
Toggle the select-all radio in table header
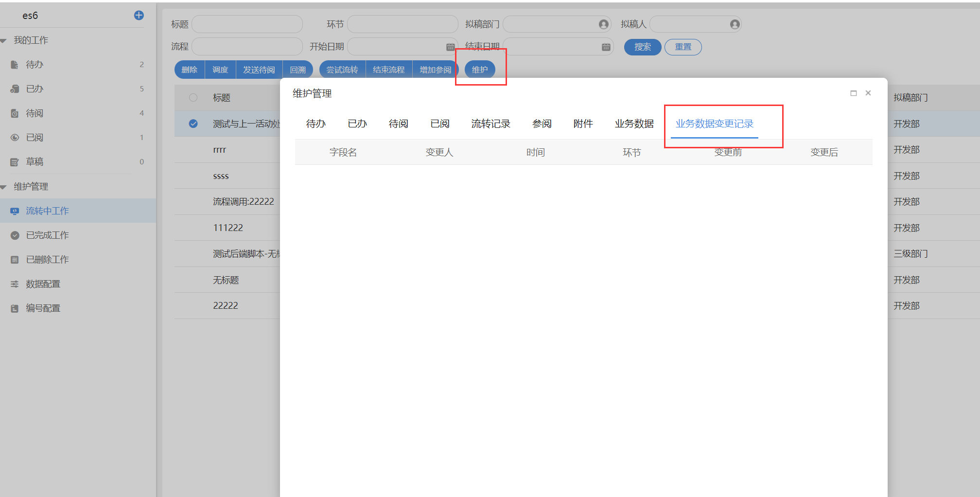pyautogui.click(x=193, y=98)
